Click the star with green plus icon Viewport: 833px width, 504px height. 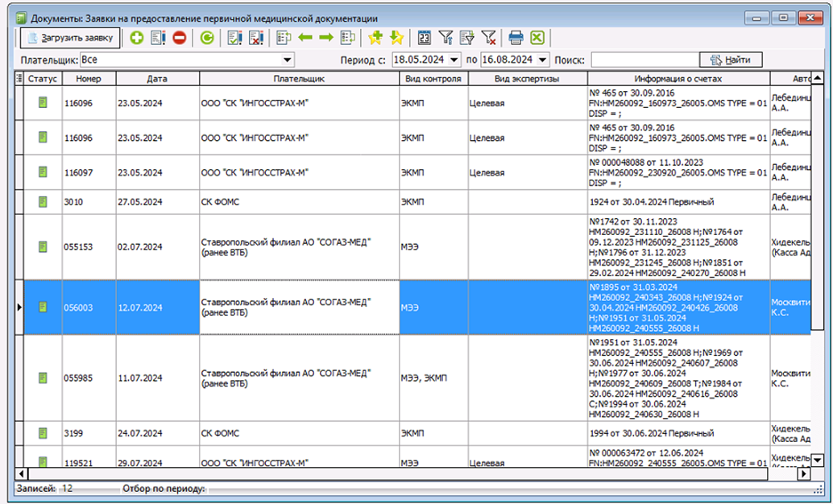click(375, 38)
